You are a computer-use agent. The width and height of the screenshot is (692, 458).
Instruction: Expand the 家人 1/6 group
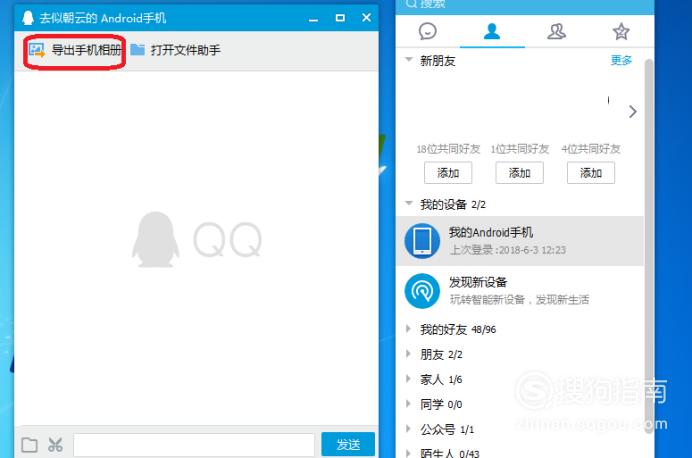pyautogui.click(x=408, y=379)
